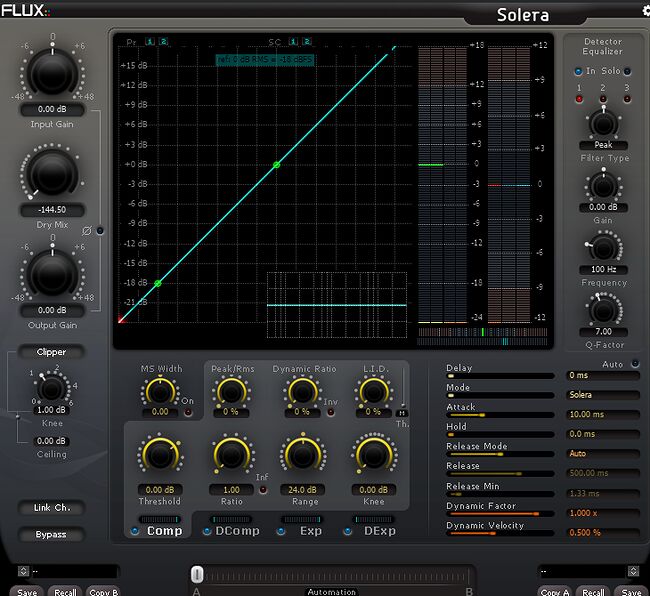Click the Automation button
This screenshot has height=596, width=650.
click(x=332, y=592)
